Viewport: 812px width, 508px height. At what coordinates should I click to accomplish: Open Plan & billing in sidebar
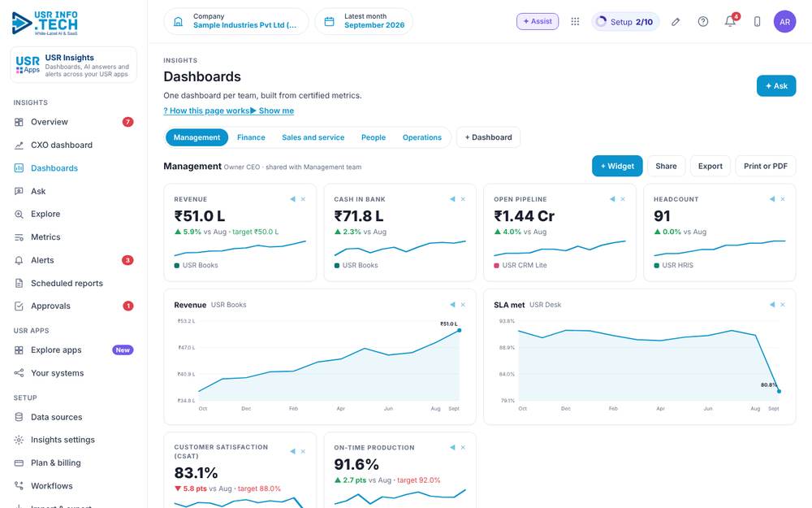[74, 463]
